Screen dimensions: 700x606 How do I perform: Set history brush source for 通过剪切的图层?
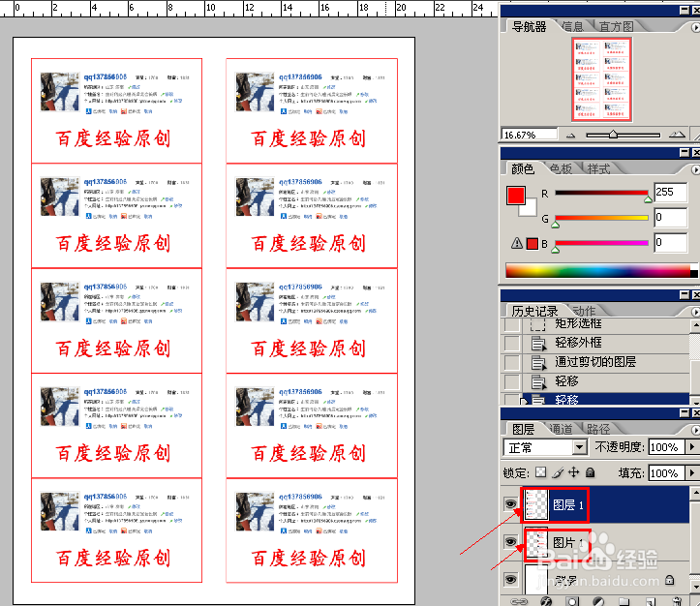coord(511,363)
